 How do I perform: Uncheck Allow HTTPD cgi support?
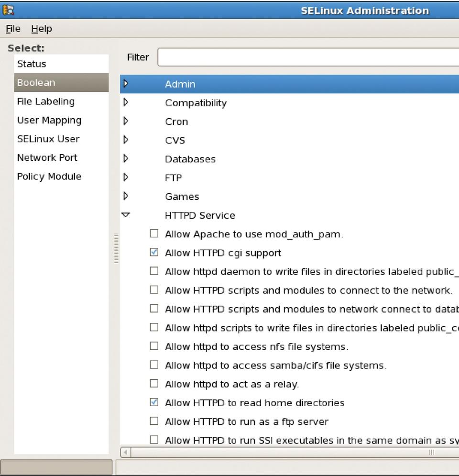154,253
